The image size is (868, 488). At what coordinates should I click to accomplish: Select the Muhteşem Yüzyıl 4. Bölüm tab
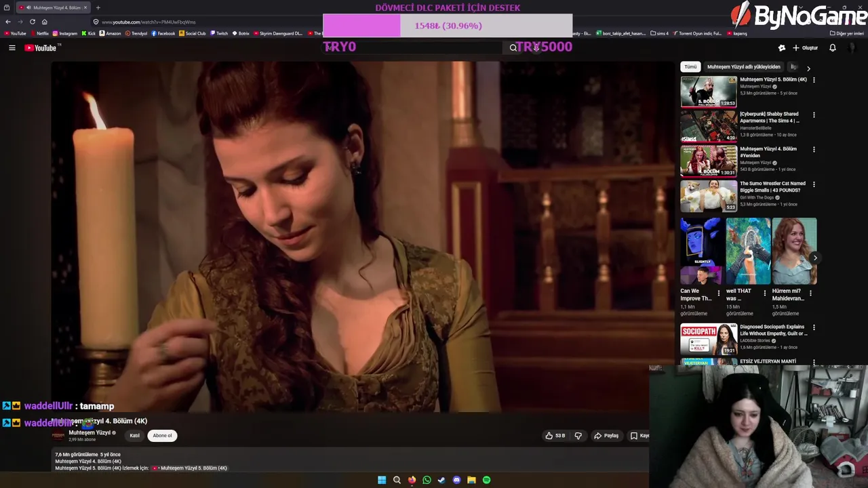click(x=53, y=7)
